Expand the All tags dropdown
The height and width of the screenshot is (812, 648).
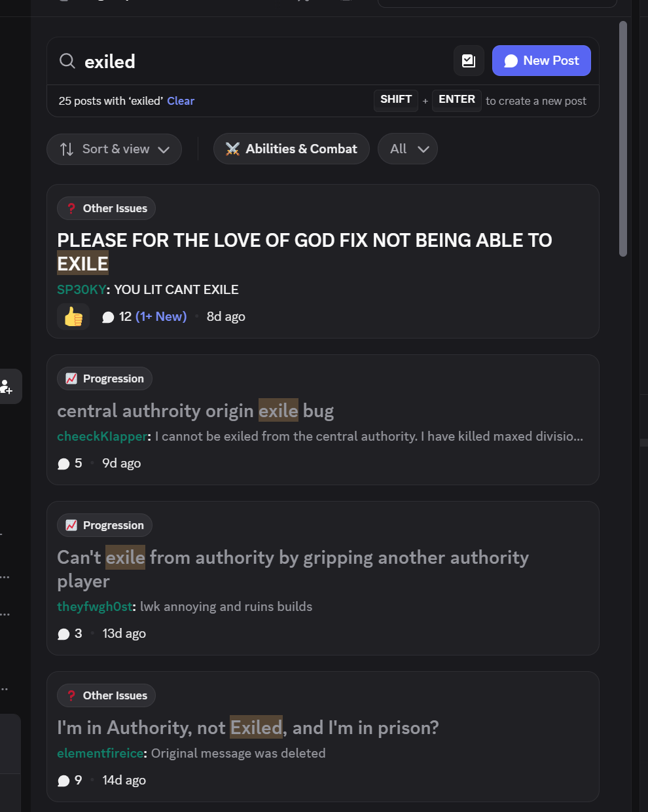pyautogui.click(x=407, y=149)
